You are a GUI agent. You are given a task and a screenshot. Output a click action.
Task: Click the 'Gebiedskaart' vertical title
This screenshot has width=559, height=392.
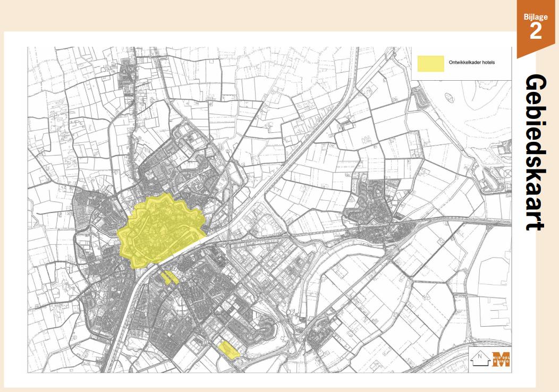(x=536, y=152)
